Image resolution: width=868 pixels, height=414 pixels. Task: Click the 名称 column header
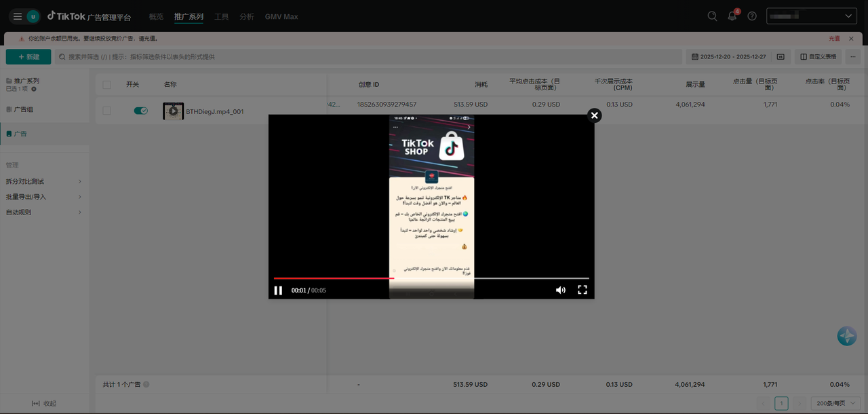point(170,85)
